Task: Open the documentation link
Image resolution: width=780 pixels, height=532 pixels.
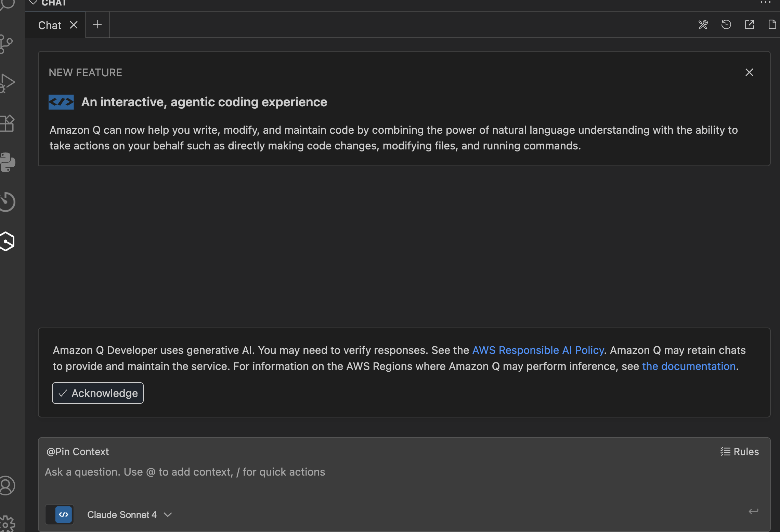Action: coord(689,366)
